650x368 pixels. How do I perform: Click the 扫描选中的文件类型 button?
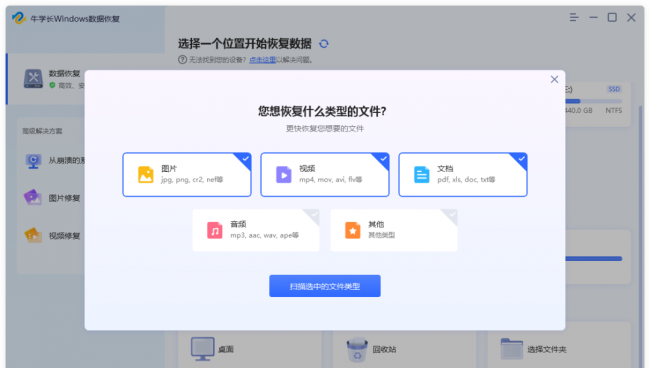pos(325,286)
